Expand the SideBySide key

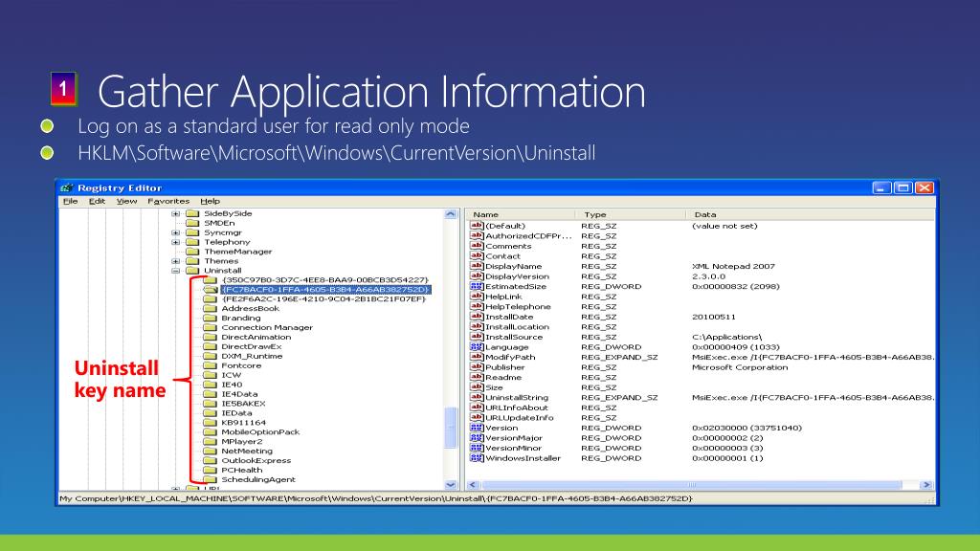click(176, 213)
